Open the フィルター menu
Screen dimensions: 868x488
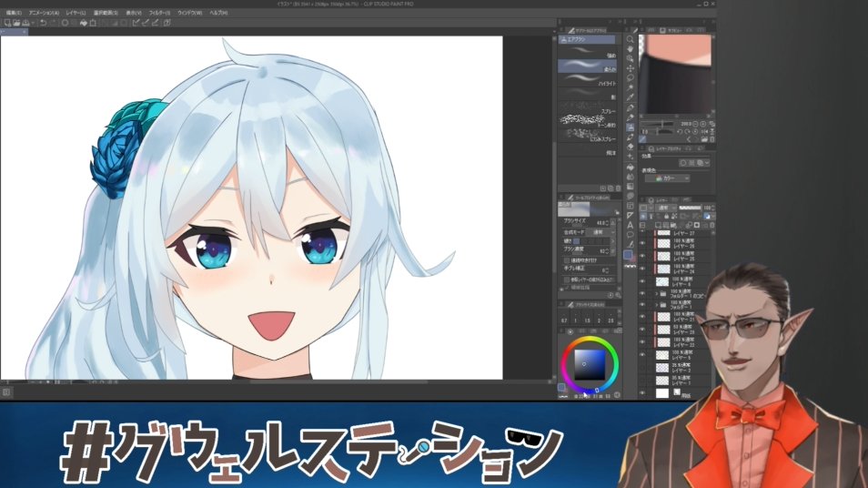point(160,12)
